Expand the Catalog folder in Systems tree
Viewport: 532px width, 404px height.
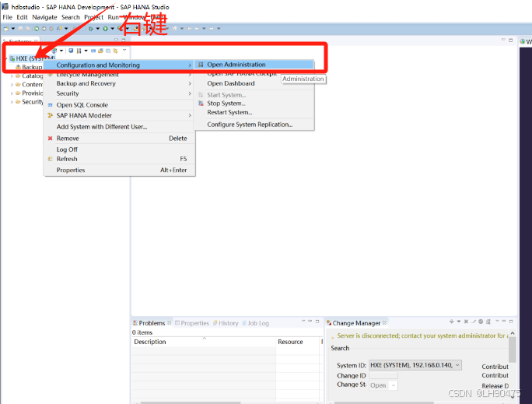[x=12, y=76]
